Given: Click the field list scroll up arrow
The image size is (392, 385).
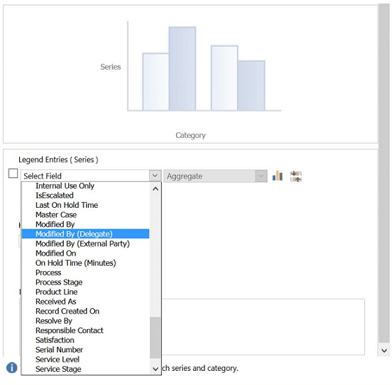Looking at the screenshot, I should (155, 189).
